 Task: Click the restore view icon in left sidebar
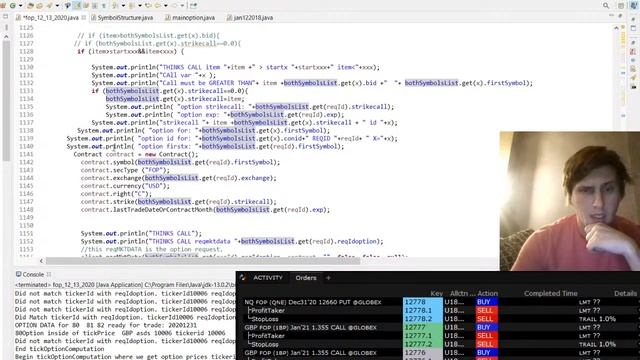click(x=5, y=16)
